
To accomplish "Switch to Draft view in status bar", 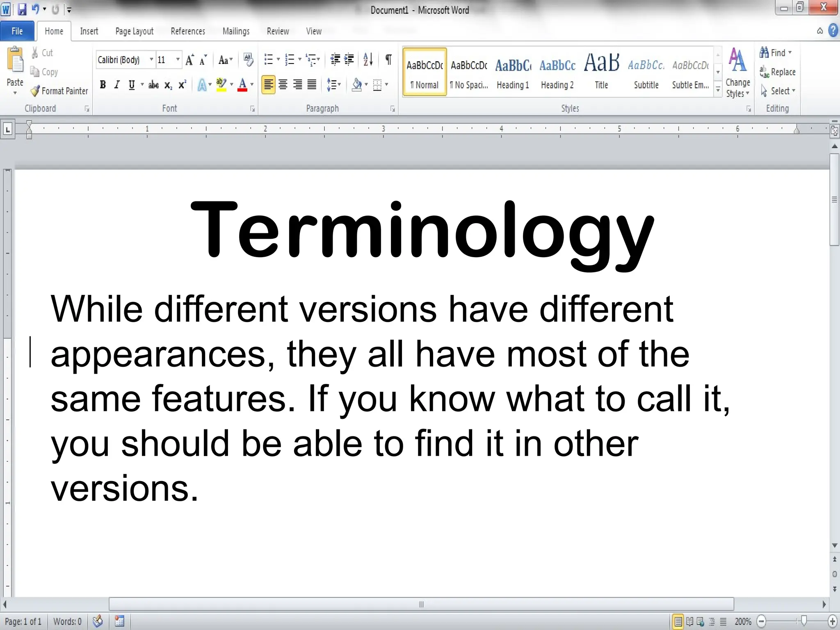I will point(724,621).
